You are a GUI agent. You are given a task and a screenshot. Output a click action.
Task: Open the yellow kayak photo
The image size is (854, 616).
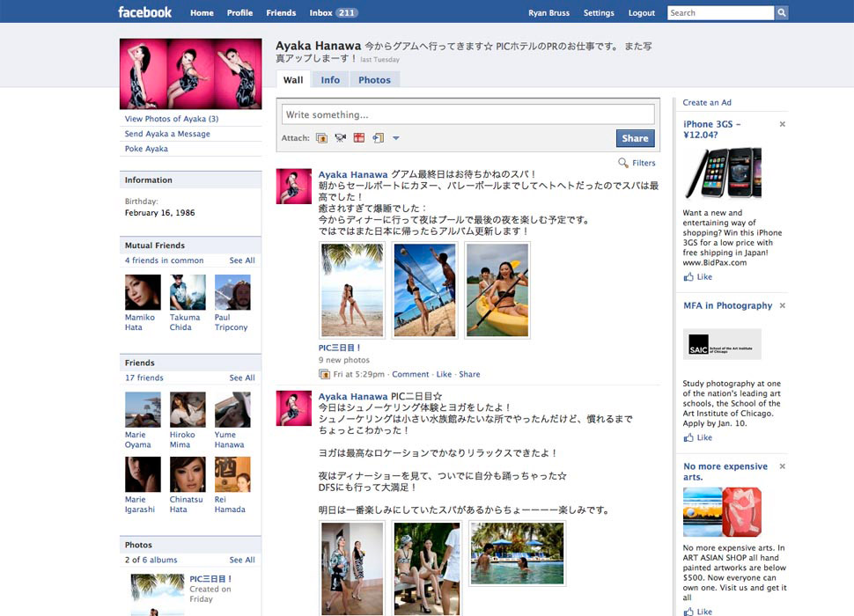click(497, 290)
